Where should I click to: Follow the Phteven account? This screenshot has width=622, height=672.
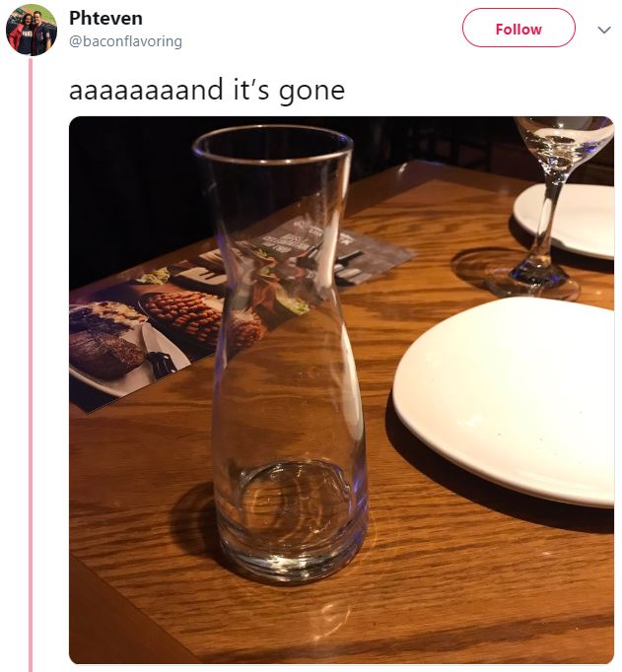pyautogui.click(x=518, y=28)
